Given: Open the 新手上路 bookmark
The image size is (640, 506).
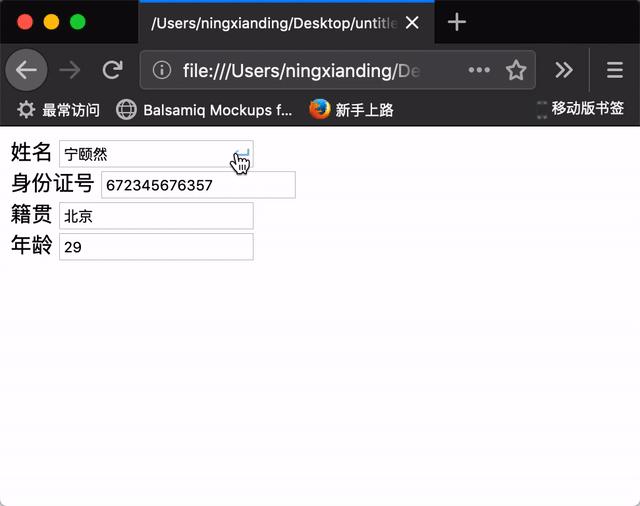Looking at the screenshot, I should [x=351, y=110].
